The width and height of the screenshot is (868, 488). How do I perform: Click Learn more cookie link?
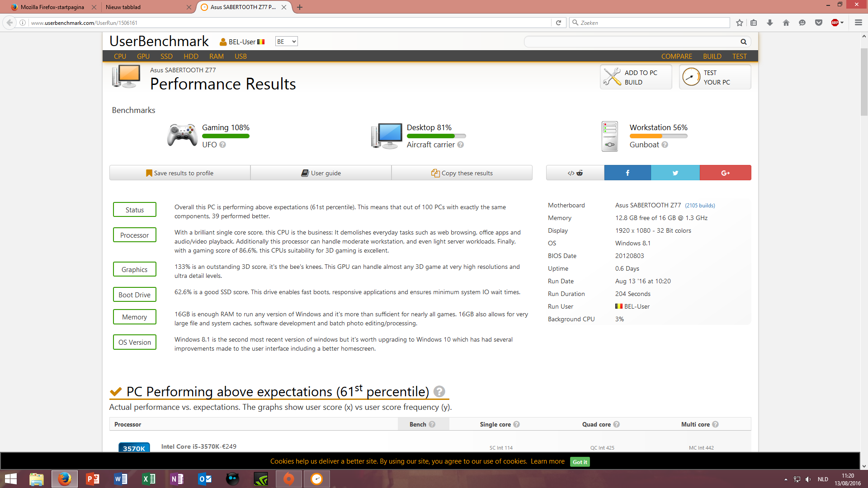[x=547, y=461]
